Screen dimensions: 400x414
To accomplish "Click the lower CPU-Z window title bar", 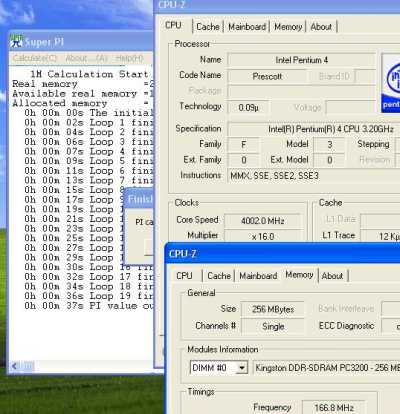I will [283, 254].
